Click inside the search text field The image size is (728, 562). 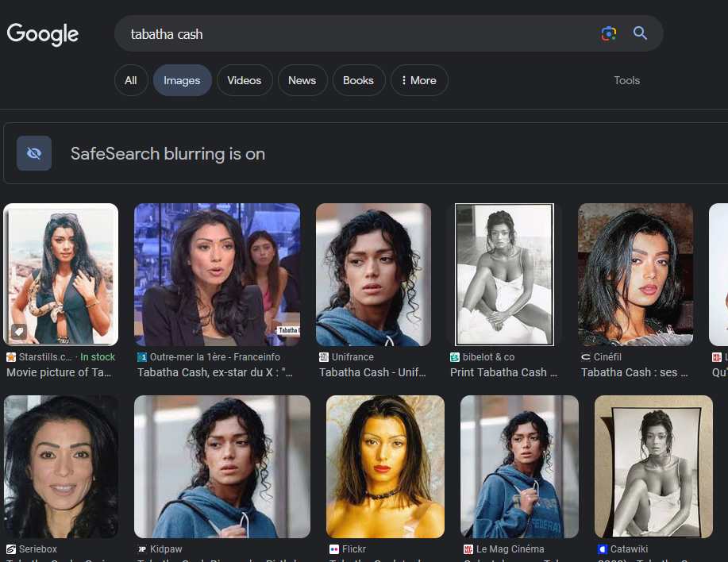pyautogui.click(x=357, y=34)
